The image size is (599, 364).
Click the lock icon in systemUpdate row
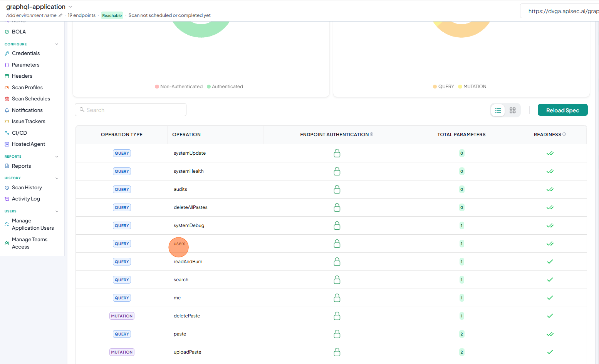[x=337, y=153]
